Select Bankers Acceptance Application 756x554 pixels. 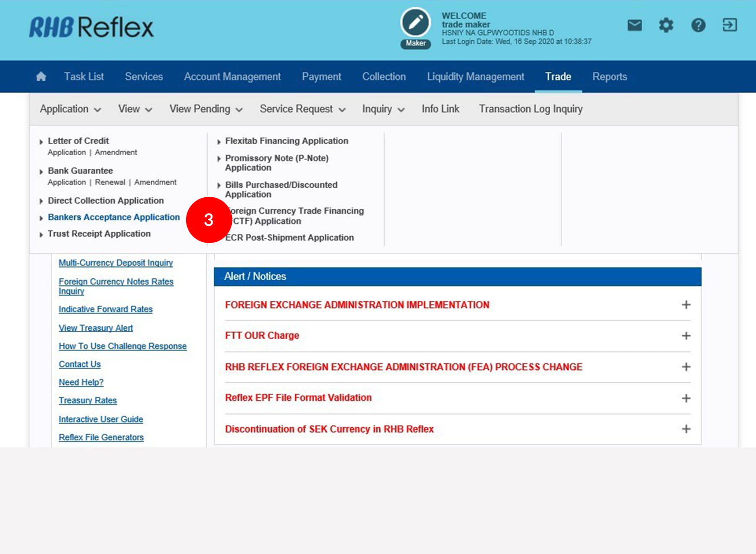113,217
